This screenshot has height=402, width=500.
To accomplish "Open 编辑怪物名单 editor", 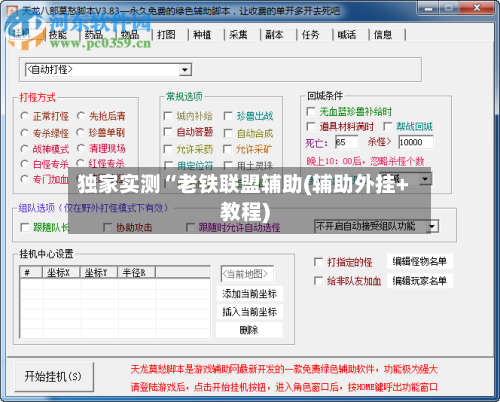I will point(420,262).
